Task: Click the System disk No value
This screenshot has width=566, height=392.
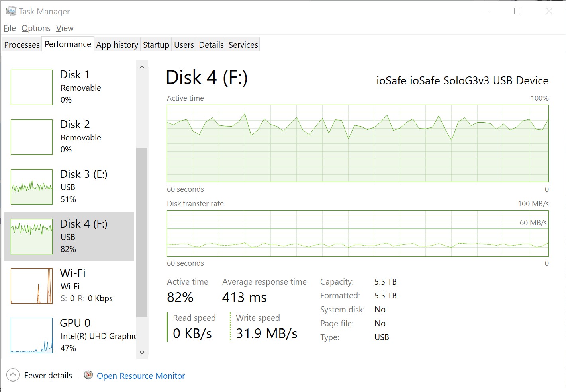Action: coord(380,310)
